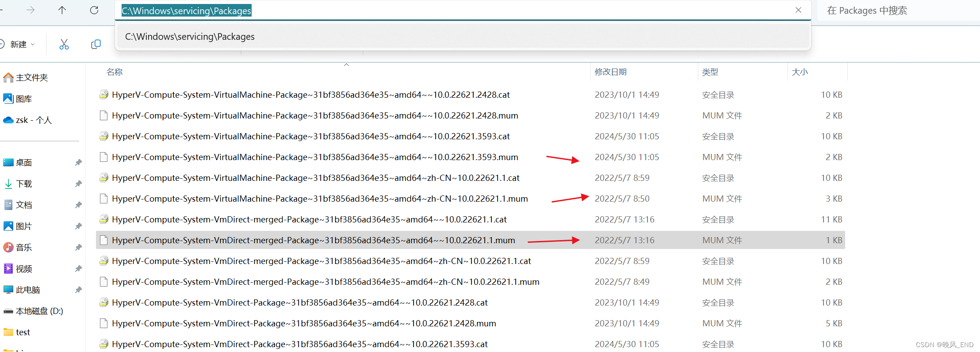Viewport: 980px width, 352px height.
Task: Unpin 图片 using its pin icon
Action: tap(78, 226)
